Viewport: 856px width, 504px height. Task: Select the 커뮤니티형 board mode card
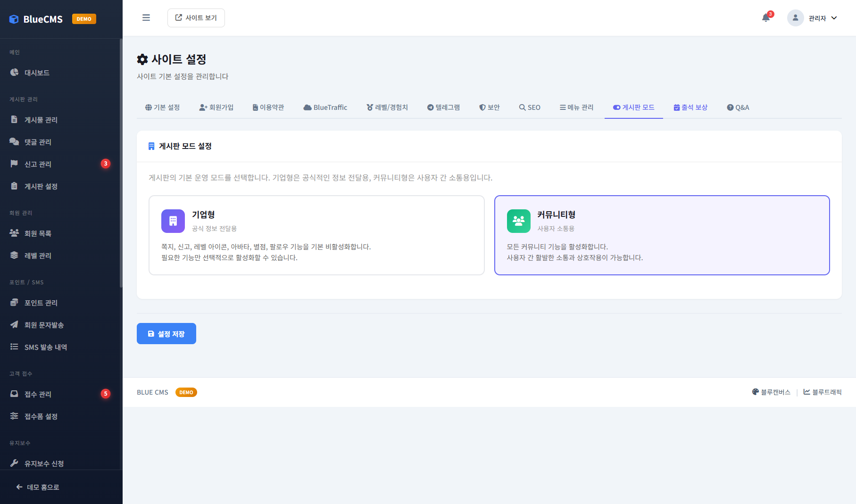[662, 235]
